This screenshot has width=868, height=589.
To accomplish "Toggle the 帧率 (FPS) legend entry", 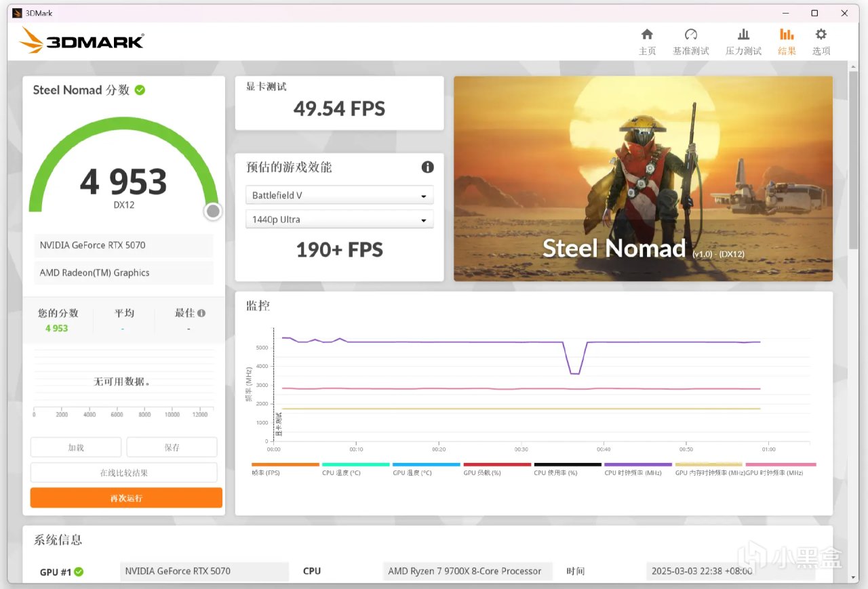I will 285,469.
